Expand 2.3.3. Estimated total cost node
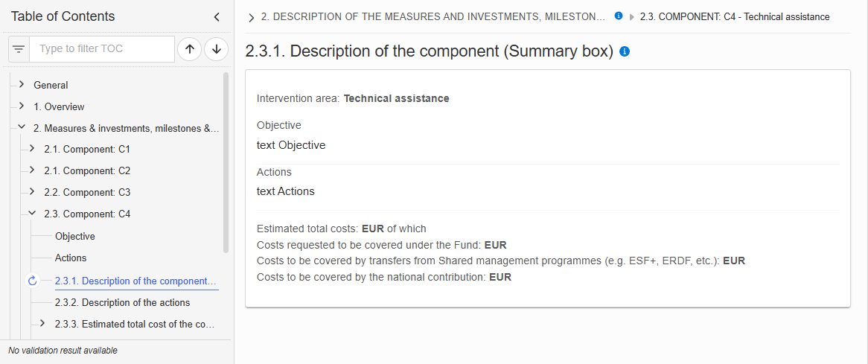This screenshot has width=868, height=364. coord(42,324)
